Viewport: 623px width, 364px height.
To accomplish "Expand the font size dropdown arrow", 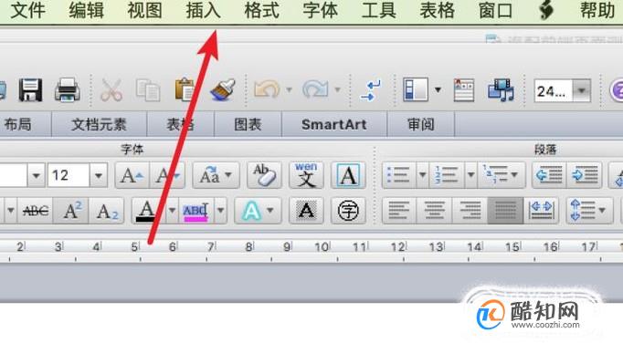I will [x=99, y=175].
